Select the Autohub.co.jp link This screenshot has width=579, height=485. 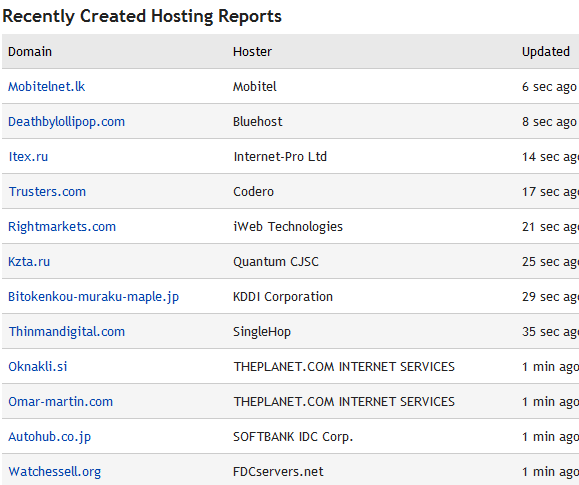pyautogui.click(x=49, y=437)
